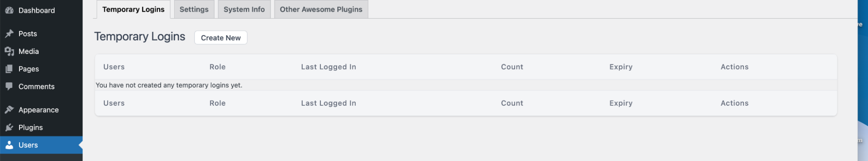
Task: Click the Media icon in sidebar
Action: pos(9,51)
